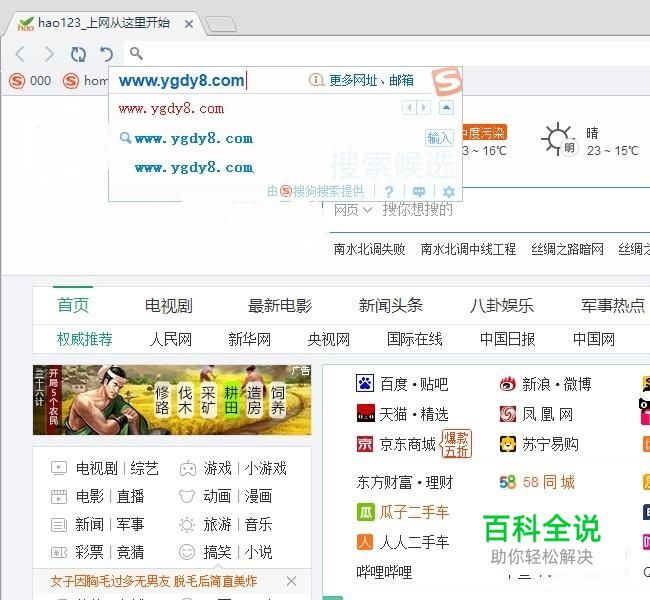The width and height of the screenshot is (650, 600).
Task: Go to previous candidate page arrow
Action: coord(409,108)
